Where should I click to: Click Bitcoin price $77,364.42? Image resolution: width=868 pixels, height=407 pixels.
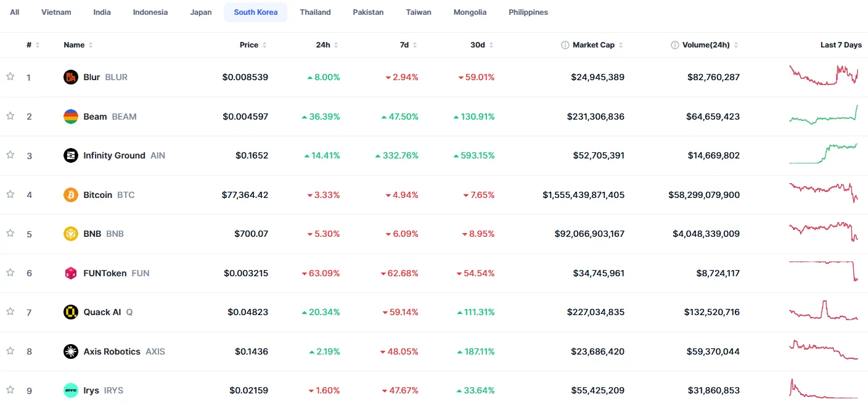(x=245, y=195)
